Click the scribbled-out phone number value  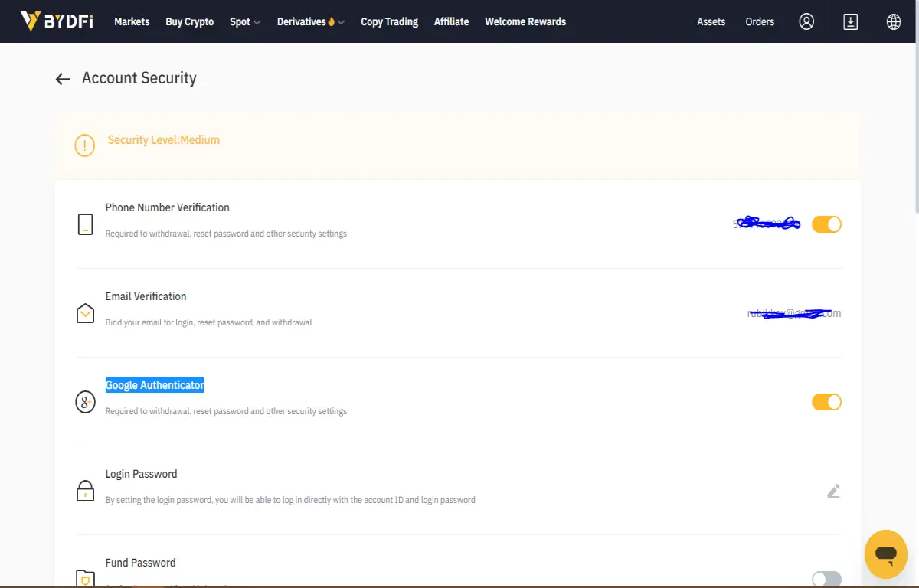[767, 224]
